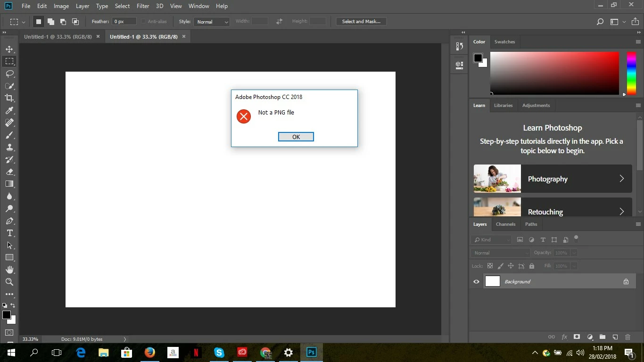
Task: Select the Lasso tool
Action: point(9,74)
